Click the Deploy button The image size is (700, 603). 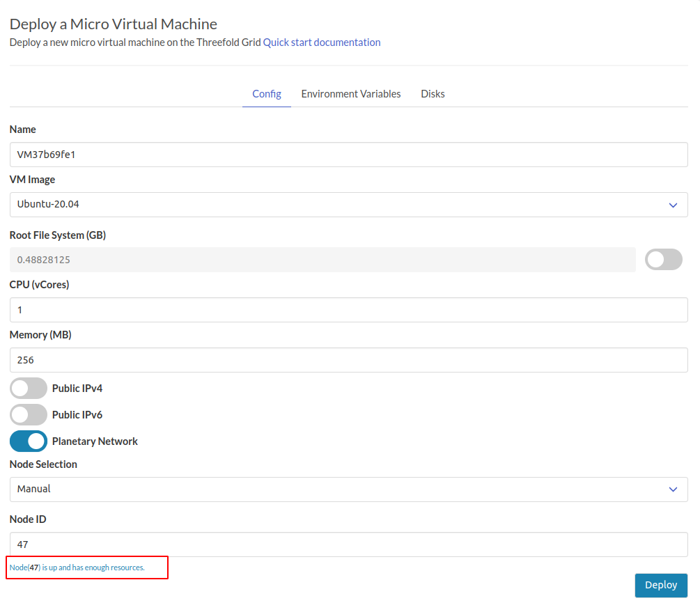click(660, 585)
